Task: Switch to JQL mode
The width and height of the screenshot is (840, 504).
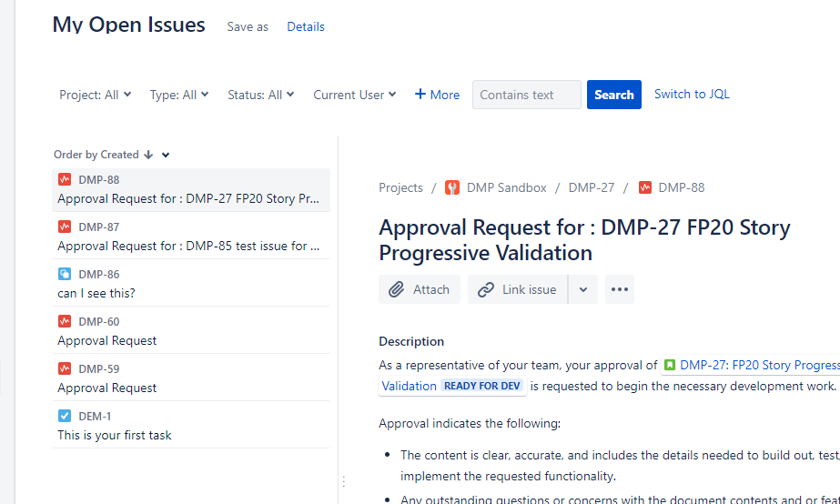Action: click(x=692, y=95)
